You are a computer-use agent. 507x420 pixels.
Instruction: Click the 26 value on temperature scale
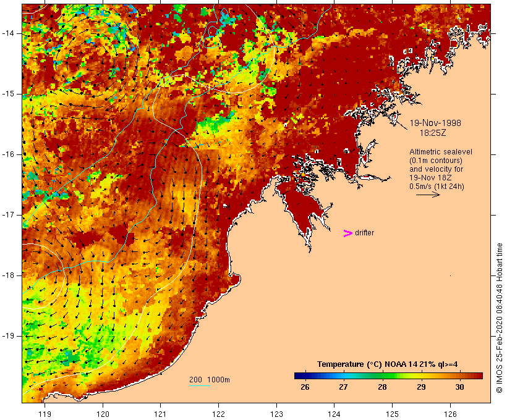point(305,387)
